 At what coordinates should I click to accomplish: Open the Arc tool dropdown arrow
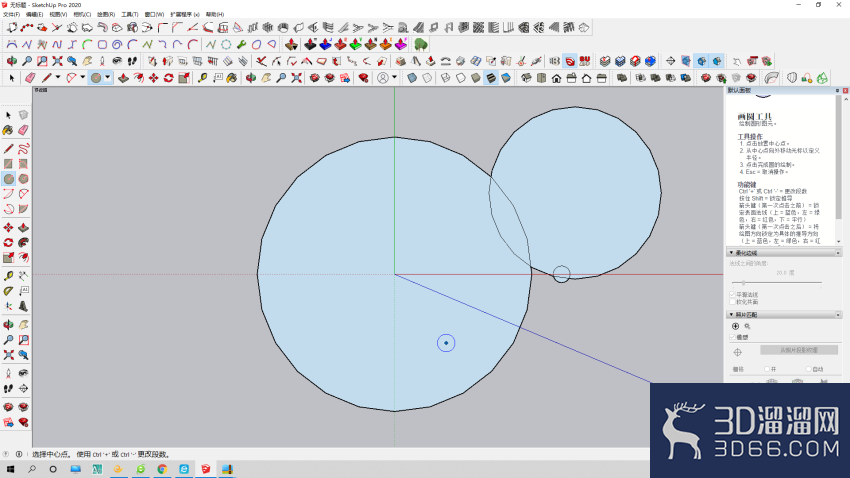coord(82,77)
